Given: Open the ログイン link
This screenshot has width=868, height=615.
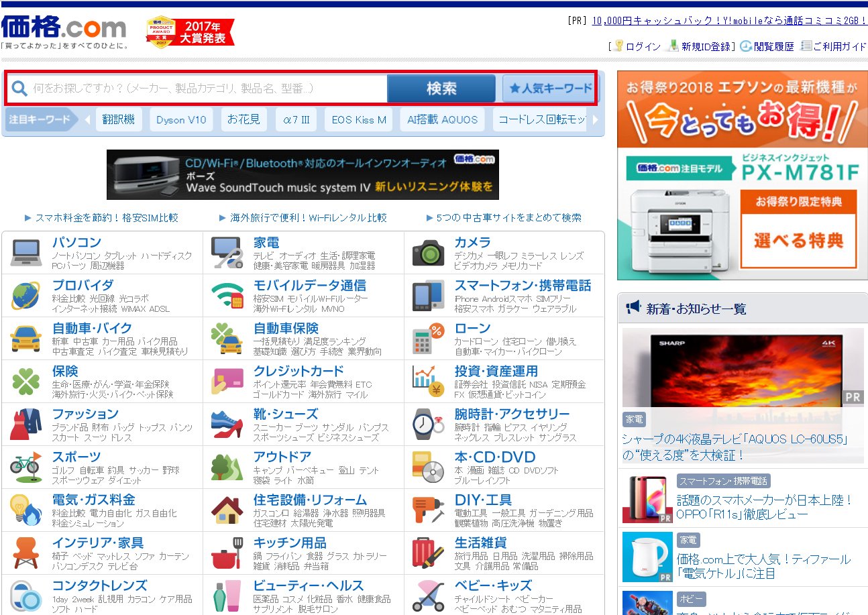Looking at the screenshot, I should click(643, 46).
